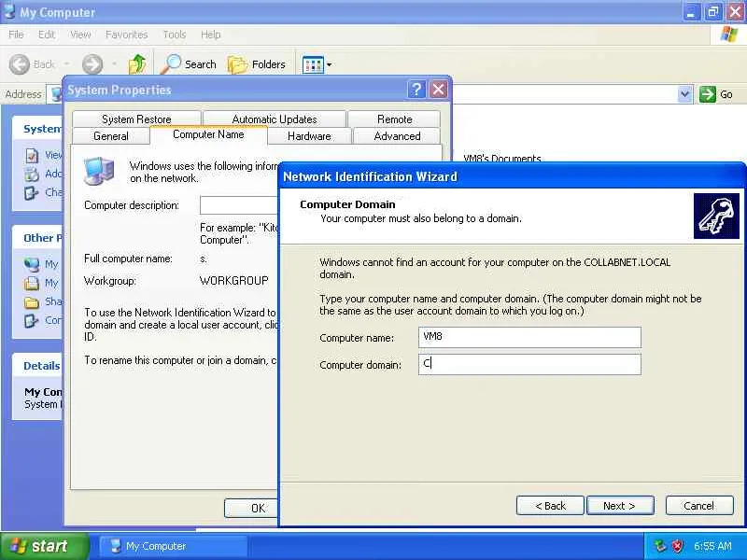The width and height of the screenshot is (747, 560).
Task: Click the Add or remove programs icon in sidebar
Action: [32, 174]
